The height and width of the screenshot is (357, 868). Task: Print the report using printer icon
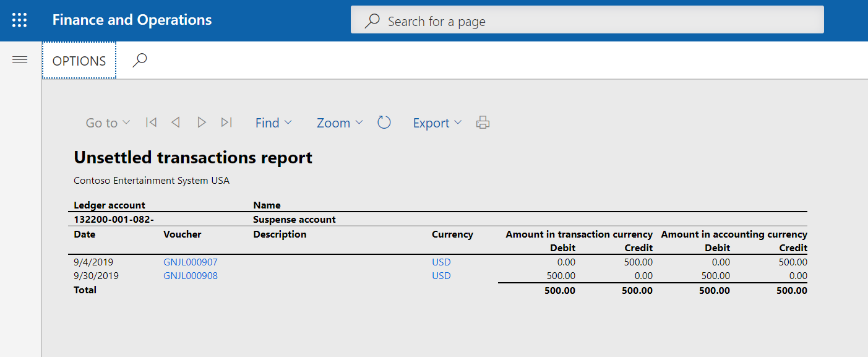[483, 123]
